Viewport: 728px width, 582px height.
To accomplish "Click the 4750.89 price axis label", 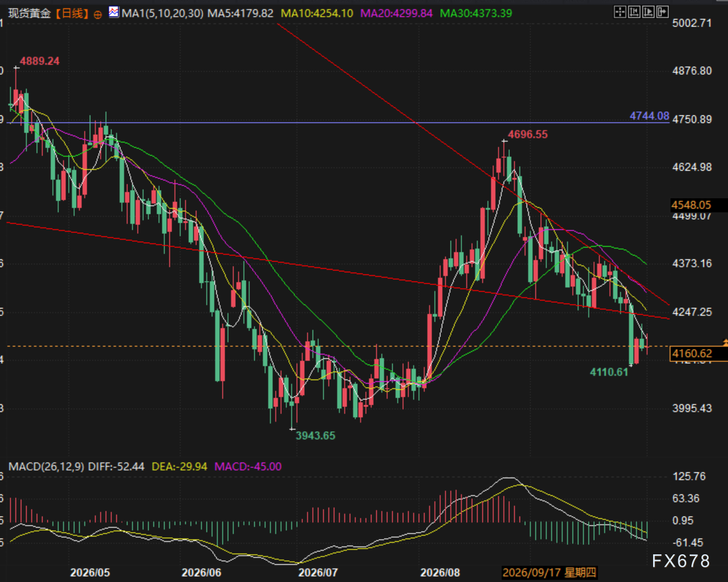I will pyautogui.click(x=692, y=119).
